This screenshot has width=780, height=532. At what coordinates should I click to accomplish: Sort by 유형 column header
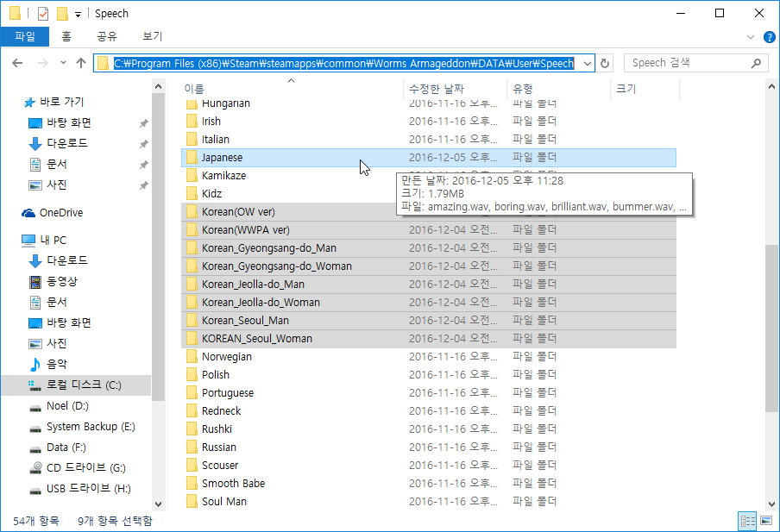(523, 89)
